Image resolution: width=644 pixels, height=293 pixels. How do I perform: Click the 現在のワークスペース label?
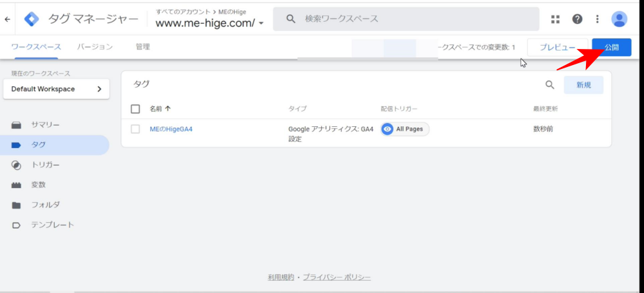[41, 73]
